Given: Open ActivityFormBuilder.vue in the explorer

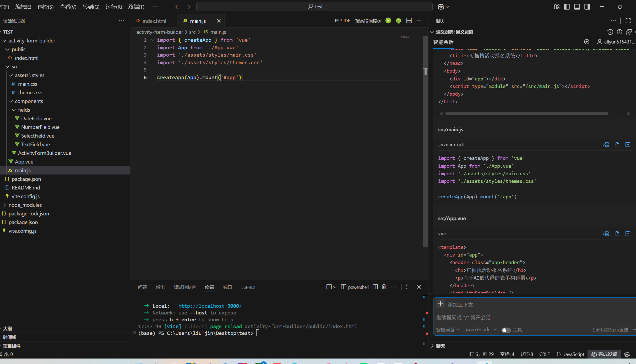Looking at the screenshot, I should click(x=45, y=153).
